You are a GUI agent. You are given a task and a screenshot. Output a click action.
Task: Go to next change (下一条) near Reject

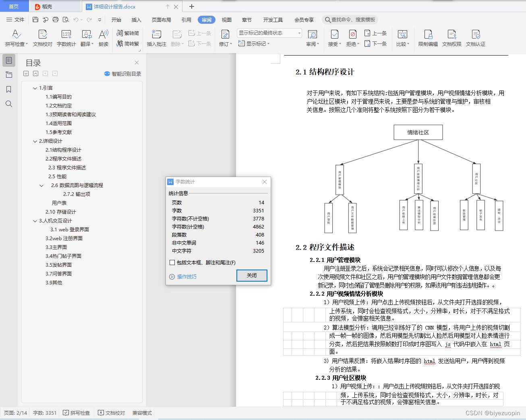pos(375,43)
